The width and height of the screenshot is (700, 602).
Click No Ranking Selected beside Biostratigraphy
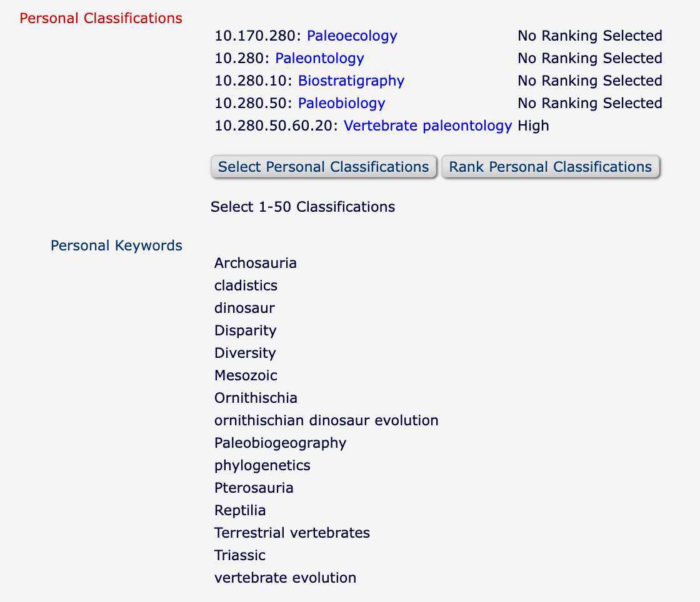pyautogui.click(x=589, y=81)
